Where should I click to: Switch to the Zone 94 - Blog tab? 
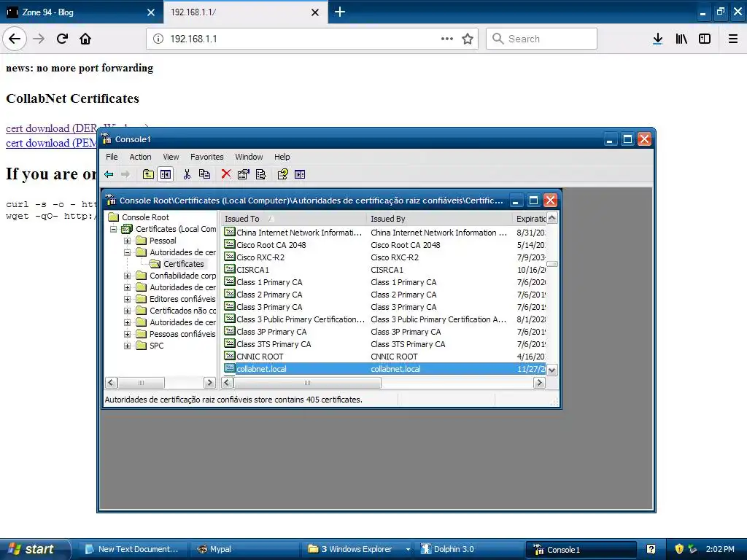click(82, 12)
